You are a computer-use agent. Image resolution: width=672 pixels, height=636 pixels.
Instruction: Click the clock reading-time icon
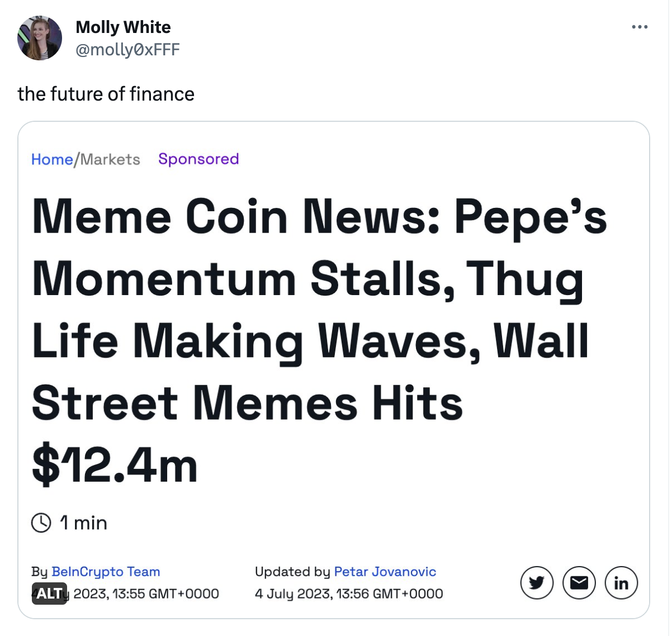click(41, 523)
